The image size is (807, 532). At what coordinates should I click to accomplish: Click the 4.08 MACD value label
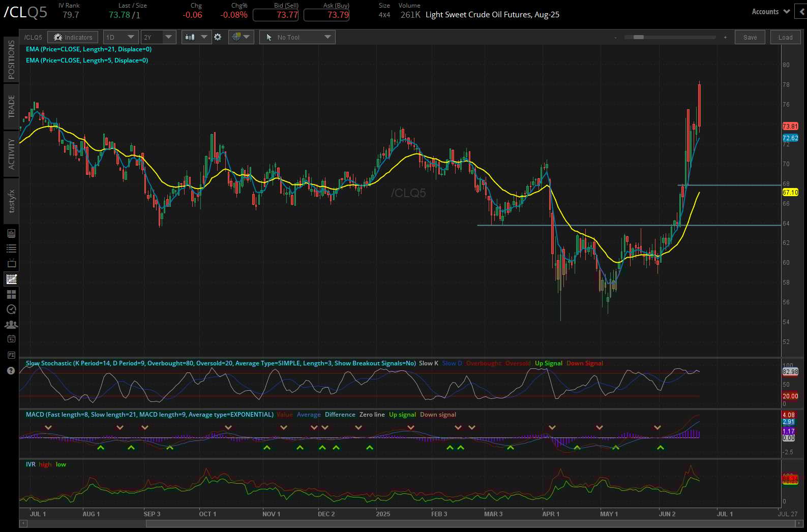pyautogui.click(x=789, y=415)
